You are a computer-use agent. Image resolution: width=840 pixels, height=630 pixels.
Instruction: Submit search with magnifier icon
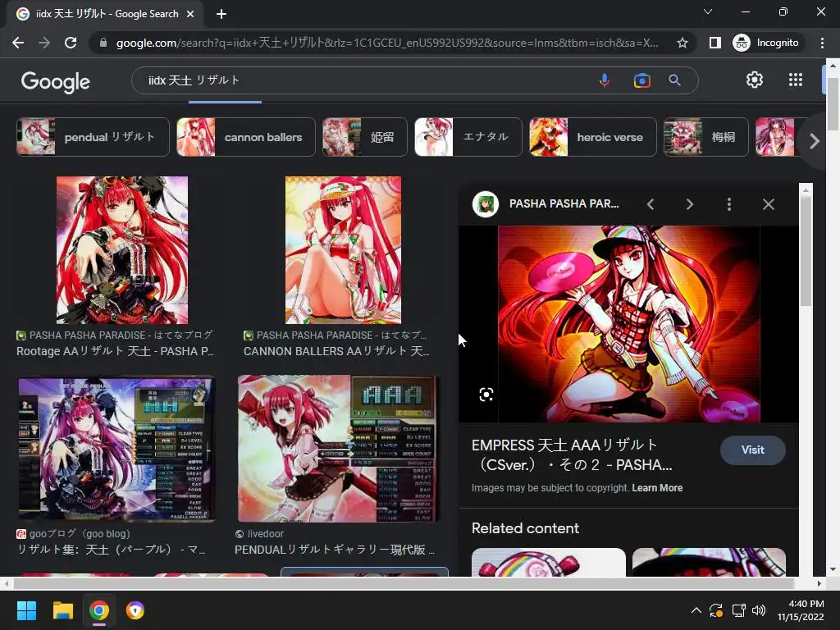tap(675, 80)
